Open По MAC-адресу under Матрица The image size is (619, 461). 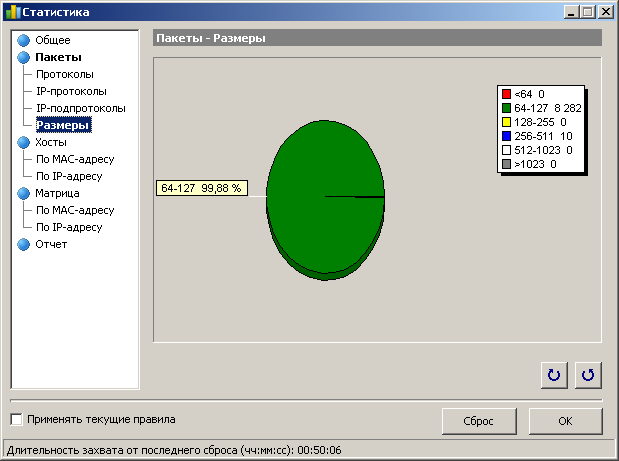[75, 210]
